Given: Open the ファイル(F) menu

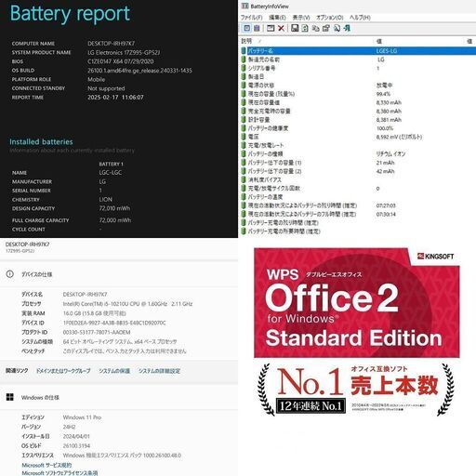Looking at the screenshot, I should 252,18.
